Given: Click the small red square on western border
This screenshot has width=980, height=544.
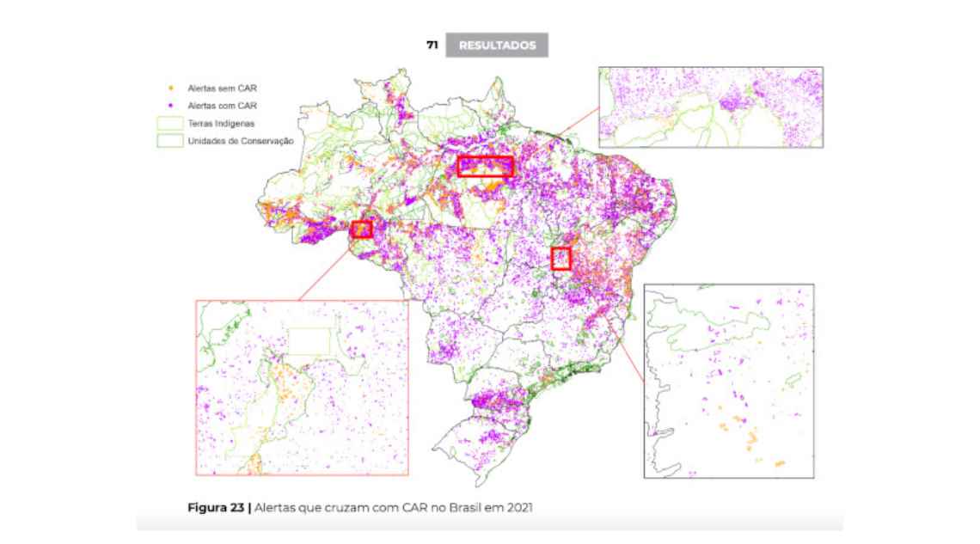Looking at the screenshot, I should click(x=362, y=229).
